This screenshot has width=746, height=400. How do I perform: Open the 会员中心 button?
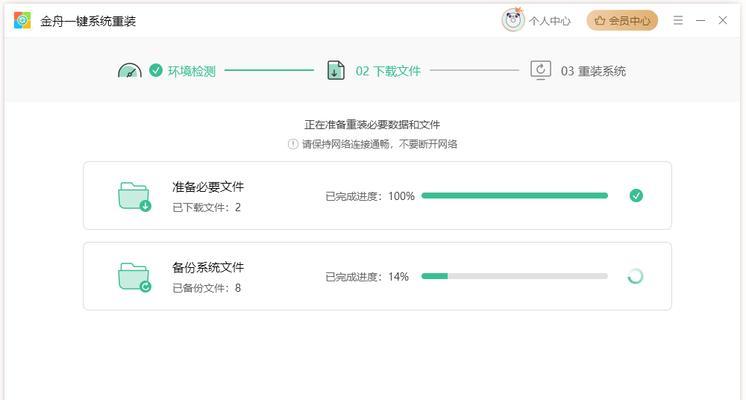pyautogui.click(x=622, y=20)
